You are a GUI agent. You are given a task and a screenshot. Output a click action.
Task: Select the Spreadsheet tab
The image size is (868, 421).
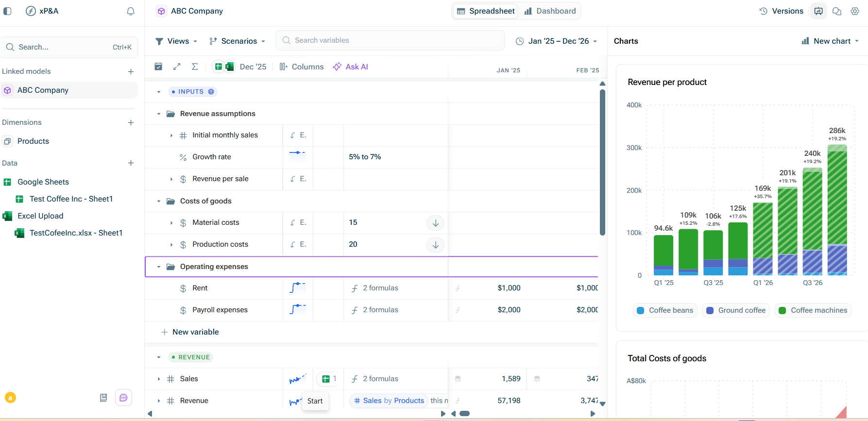486,11
